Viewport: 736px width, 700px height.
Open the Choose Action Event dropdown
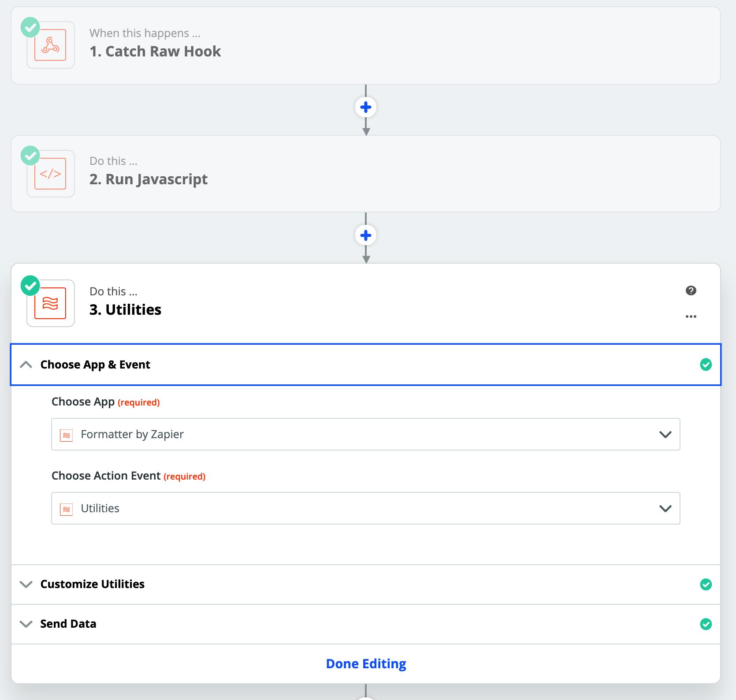coord(366,508)
